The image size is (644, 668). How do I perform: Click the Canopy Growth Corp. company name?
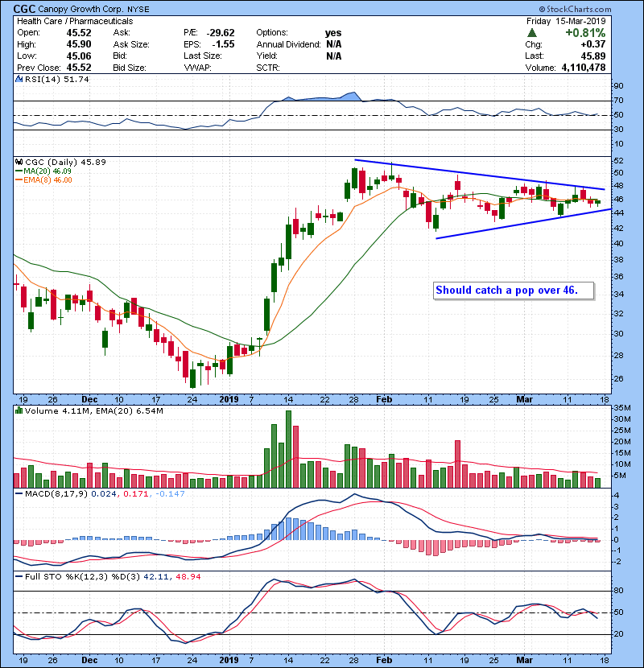(80, 9)
